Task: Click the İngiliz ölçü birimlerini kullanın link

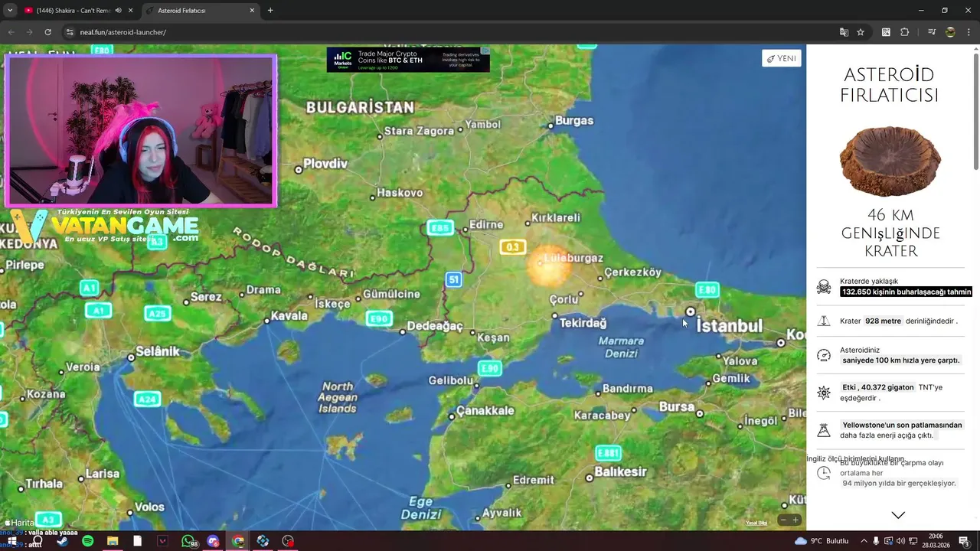Action: pyautogui.click(x=855, y=458)
